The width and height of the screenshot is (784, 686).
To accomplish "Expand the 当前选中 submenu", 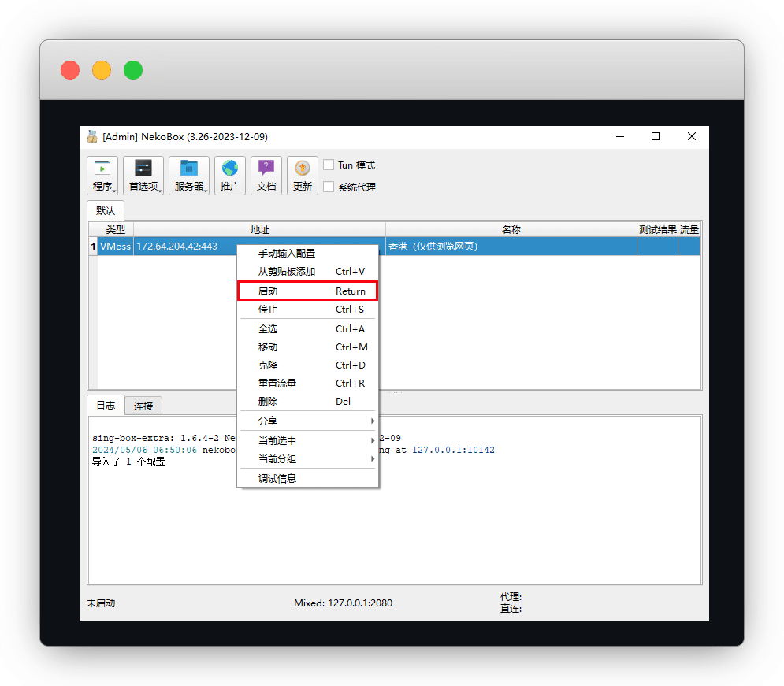I will pos(308,441).
